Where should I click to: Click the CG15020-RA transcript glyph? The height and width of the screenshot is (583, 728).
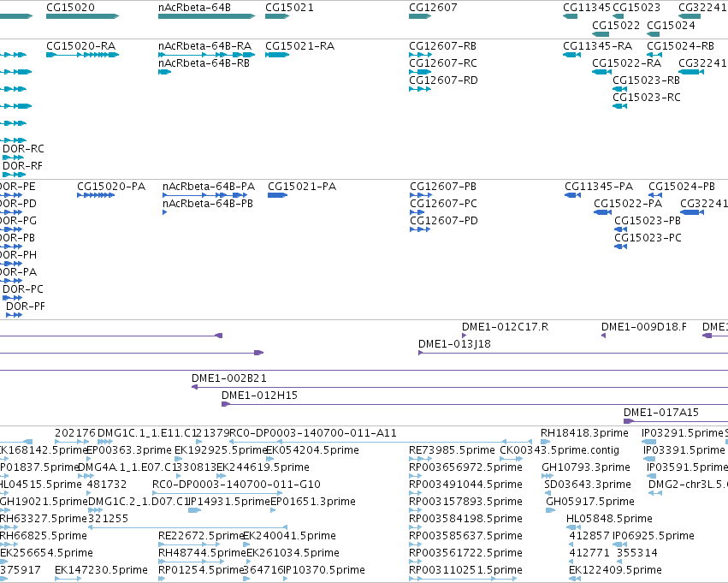(x=83, y=55)
